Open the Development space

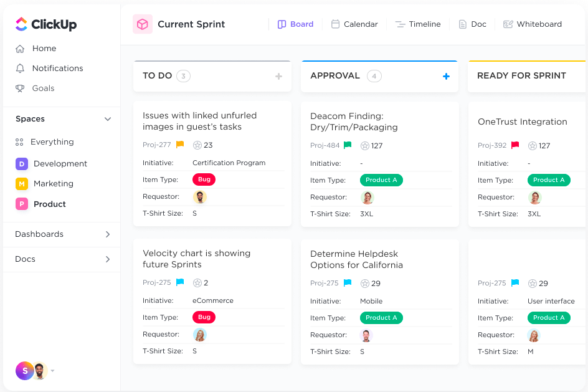pos(60,164)
